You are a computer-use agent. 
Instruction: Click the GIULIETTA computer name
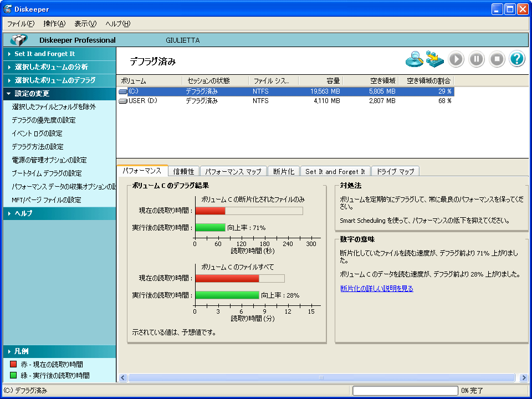click(182, 40)
